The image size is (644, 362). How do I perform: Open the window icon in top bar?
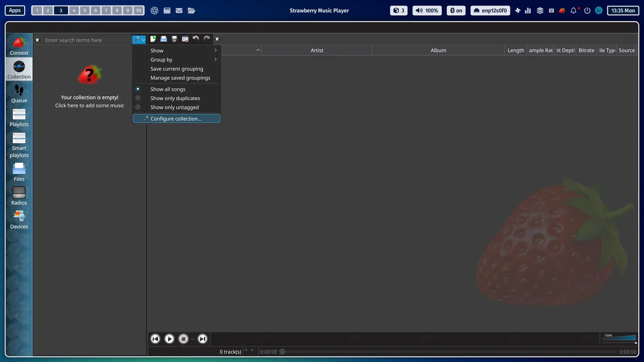click(167, 10)
